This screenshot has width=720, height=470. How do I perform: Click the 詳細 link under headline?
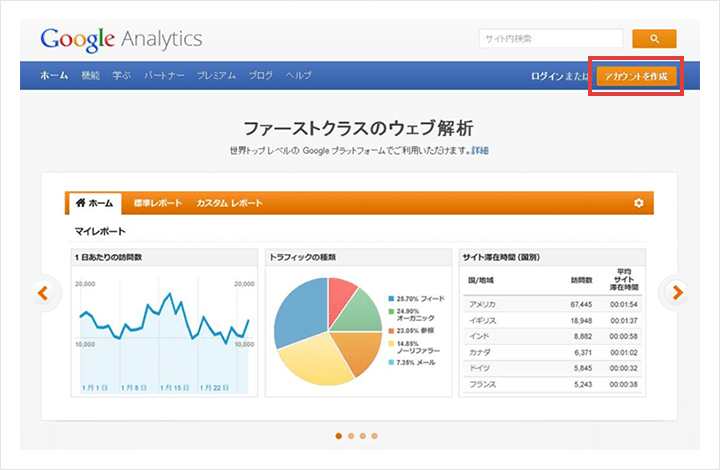pyautogui.click(x=480, y=151)
